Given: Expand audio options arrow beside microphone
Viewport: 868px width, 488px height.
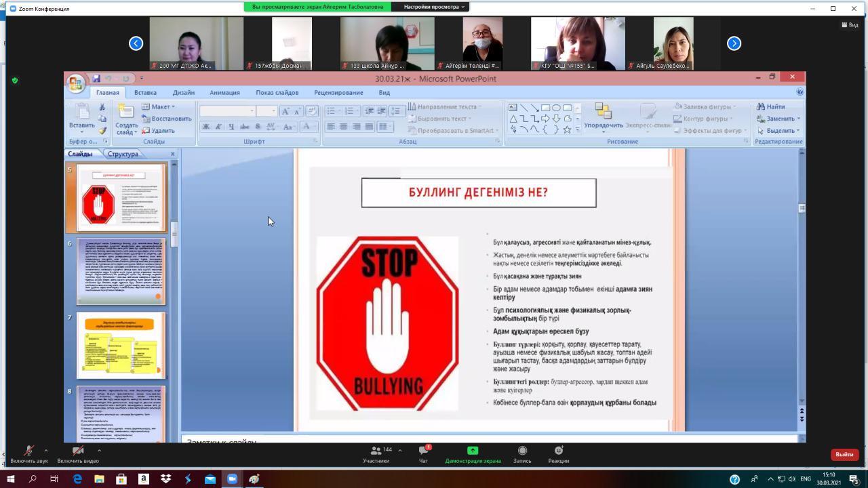Looking at the screenshot, I should pyautogui.click(x=46, y=450).
